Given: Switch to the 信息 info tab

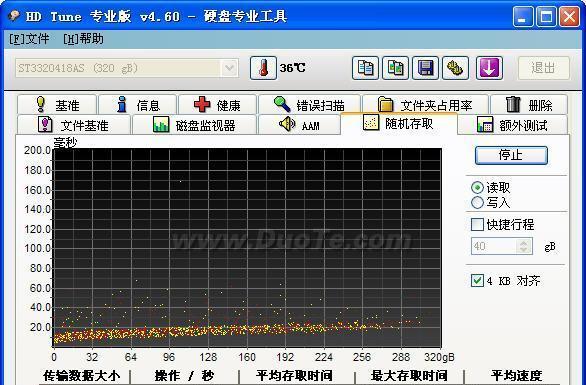Looking at the screenshot, I should tap(138, 105).
